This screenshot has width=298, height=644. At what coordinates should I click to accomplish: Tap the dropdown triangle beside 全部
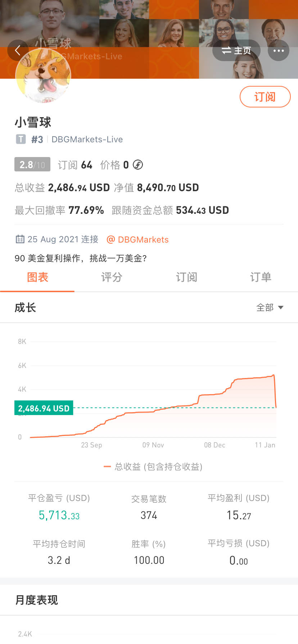tap(281, 308)
